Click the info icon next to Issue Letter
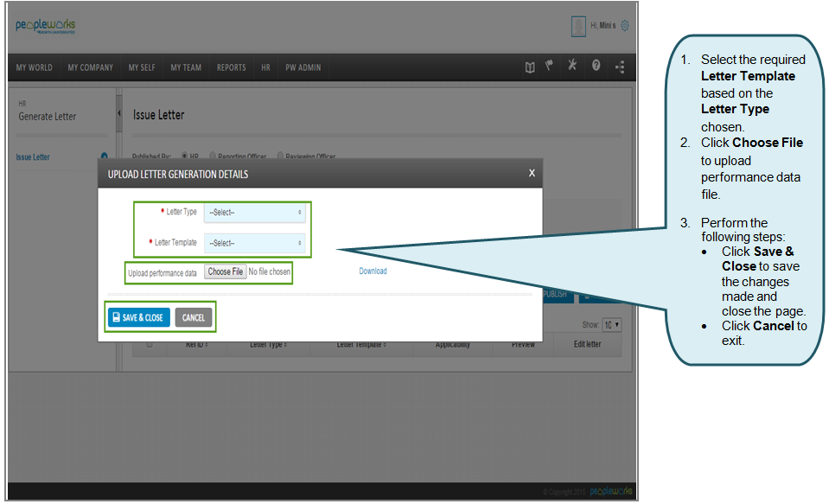 (x=104, y=156)
